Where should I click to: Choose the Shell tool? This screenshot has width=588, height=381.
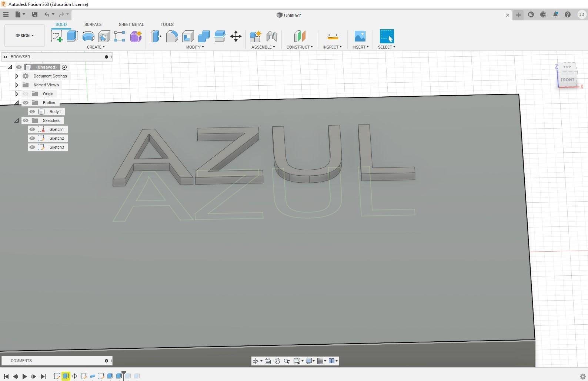coord(188,36)
